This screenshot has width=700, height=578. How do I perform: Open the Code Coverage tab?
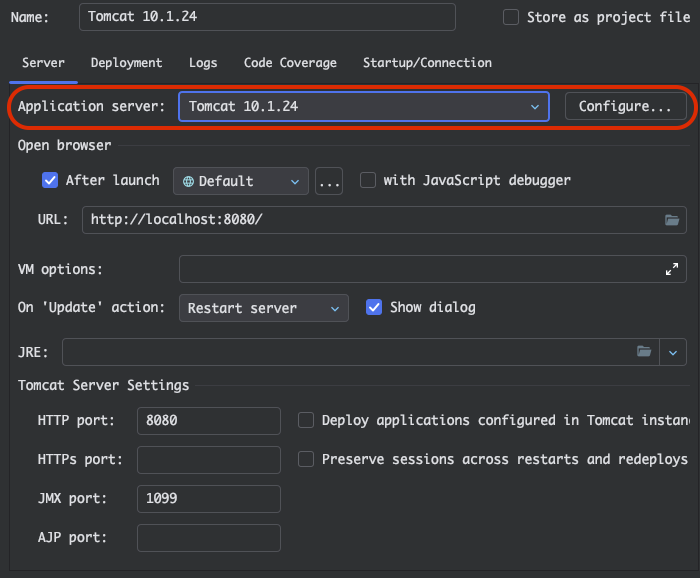click(290, 63)
